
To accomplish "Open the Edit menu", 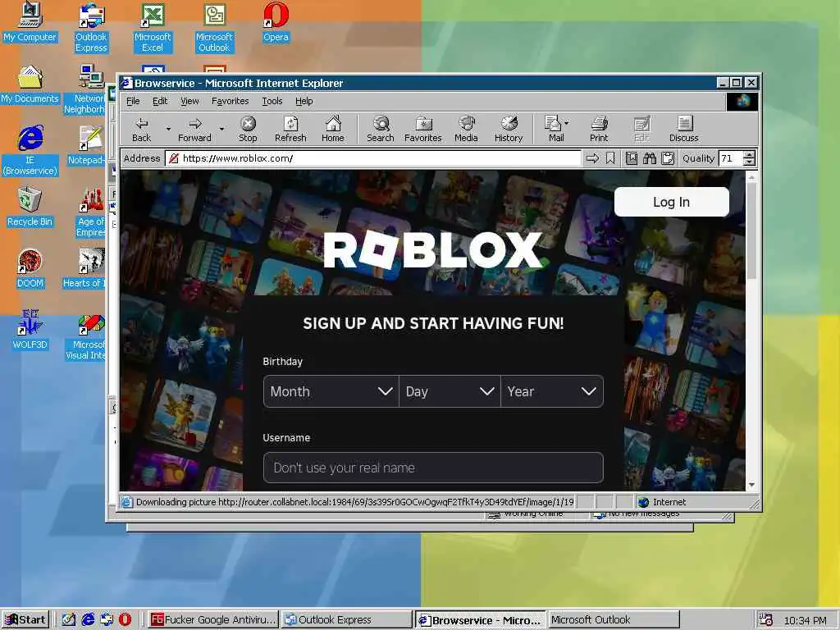I will click(x=160, y=101).
